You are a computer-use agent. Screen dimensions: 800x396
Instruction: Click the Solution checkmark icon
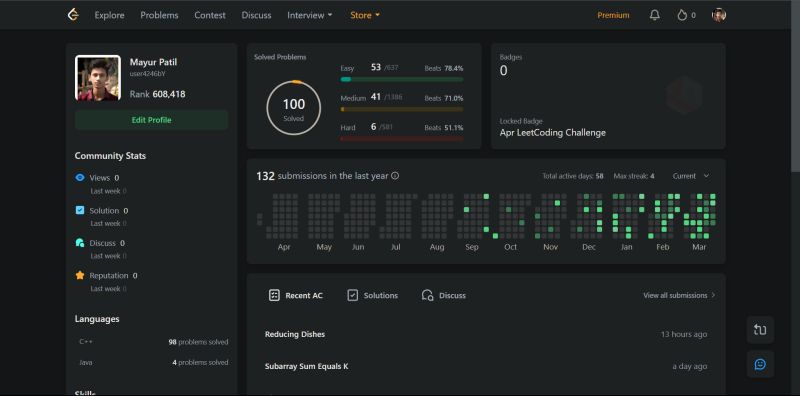pyautogui.click(x=80, y=210)
